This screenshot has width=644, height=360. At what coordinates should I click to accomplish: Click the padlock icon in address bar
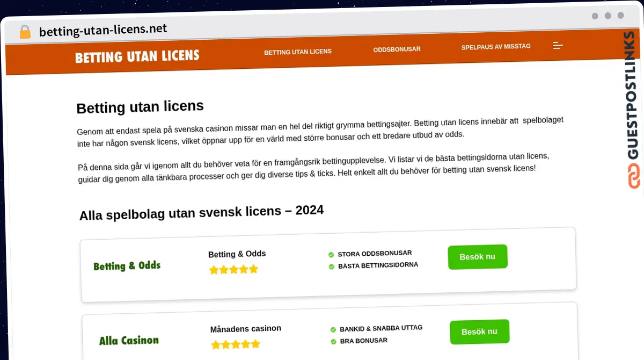pos(25,32)
